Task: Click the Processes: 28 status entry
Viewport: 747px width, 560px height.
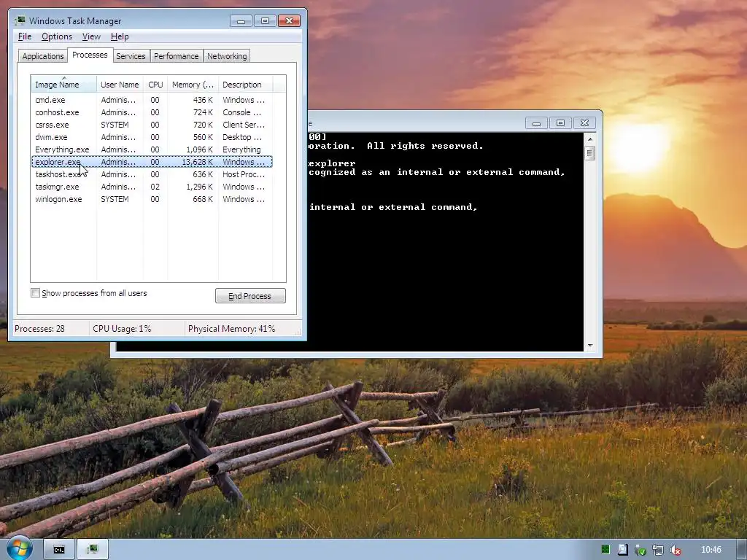Action: tap(39, 329)
